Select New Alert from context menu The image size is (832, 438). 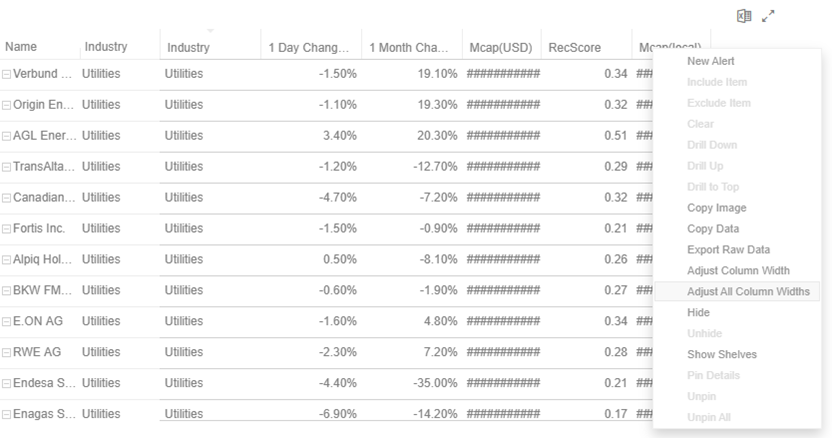(711, 61)
